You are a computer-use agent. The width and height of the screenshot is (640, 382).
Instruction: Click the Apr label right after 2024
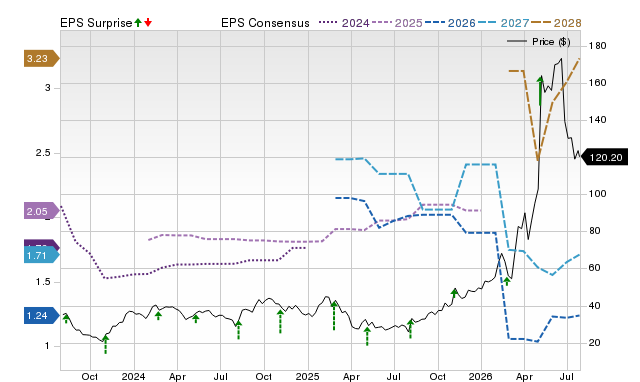[178, 376]
